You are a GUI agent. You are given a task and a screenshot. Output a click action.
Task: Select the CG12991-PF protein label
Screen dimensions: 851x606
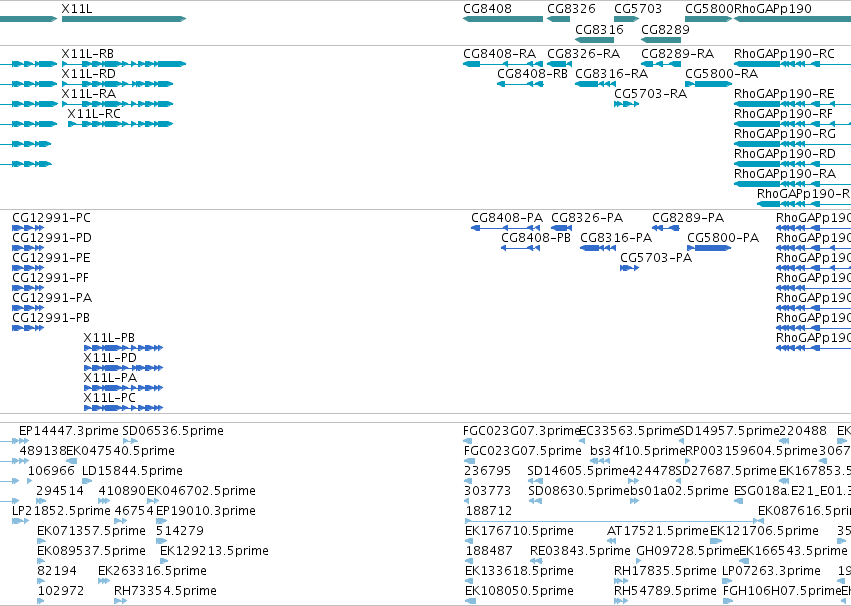click(50, 278)
